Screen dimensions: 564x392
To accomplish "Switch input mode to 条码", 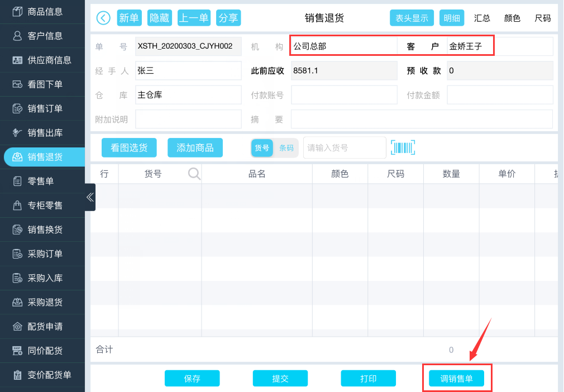I will coord(286,148).
